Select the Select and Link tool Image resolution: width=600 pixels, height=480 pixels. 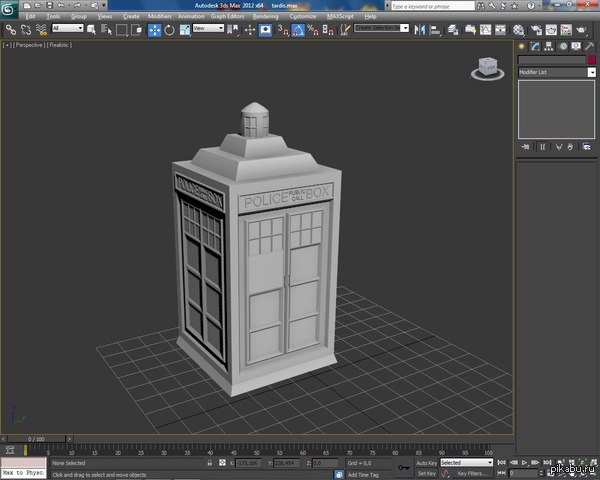point(11,29)
